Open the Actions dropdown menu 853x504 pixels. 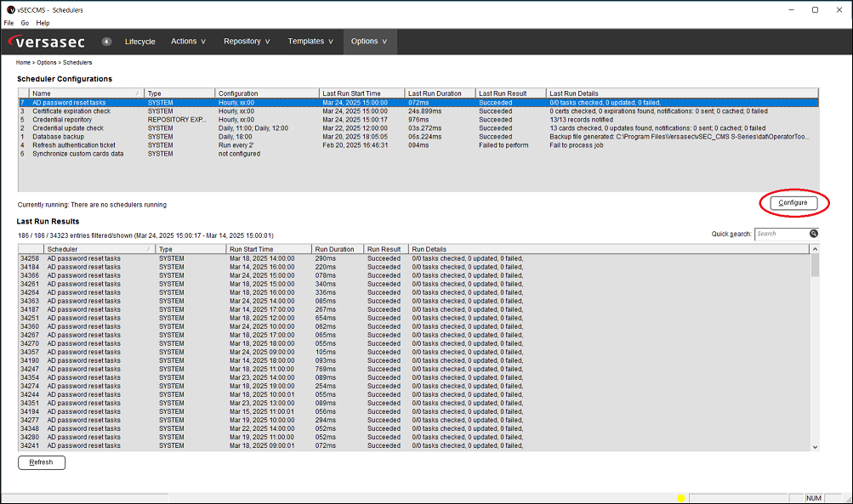point(188,42)
